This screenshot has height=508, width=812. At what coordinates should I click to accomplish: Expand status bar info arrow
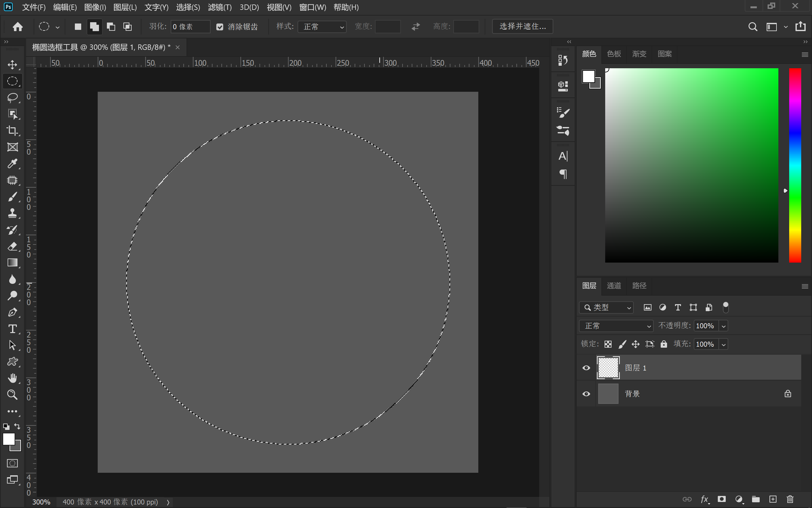(x=168, y=502)
